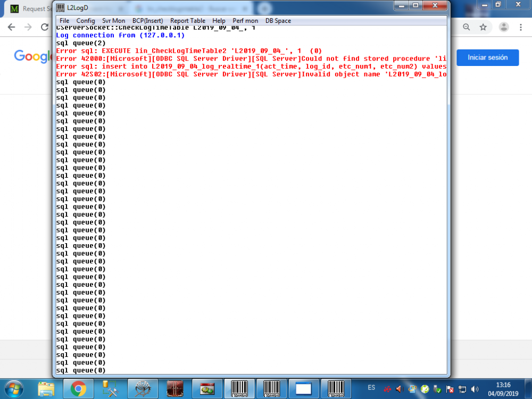This screenshot has height=399, width=532.
Task: Open the Report Table menu
Action: pyautogui.click(x=188, y=21)
